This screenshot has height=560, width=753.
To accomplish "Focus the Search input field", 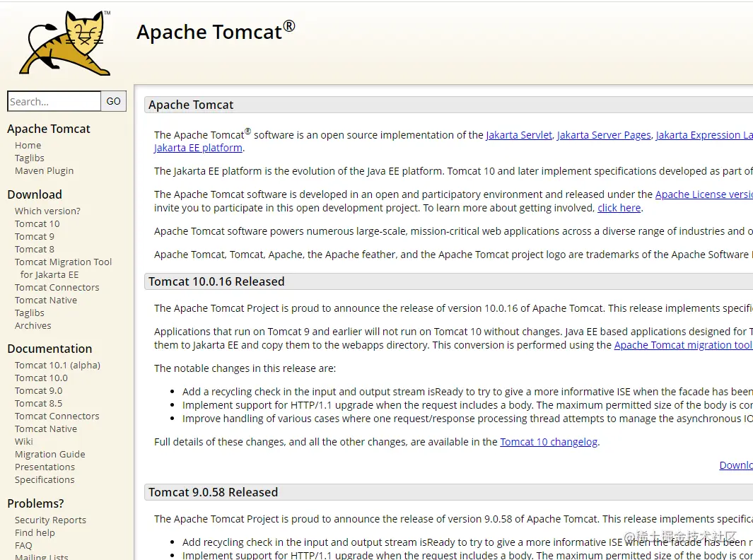I will click(x=54, y=101).
